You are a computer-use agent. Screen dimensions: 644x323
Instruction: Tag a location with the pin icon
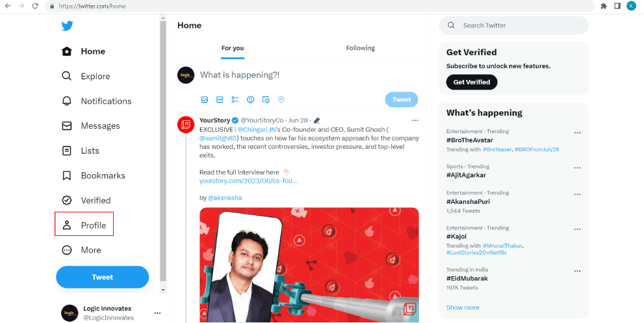(281, 99)
